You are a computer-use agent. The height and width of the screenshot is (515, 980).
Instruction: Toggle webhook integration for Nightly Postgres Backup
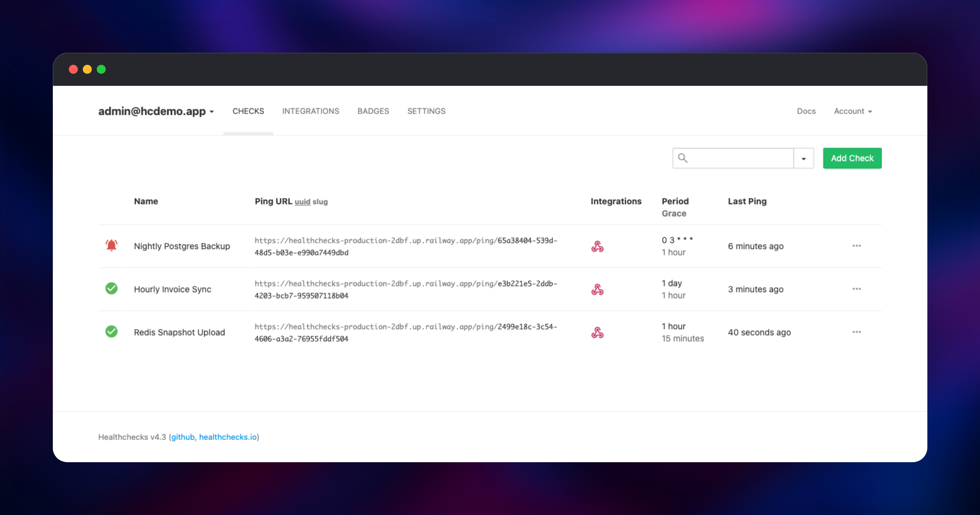tap(597, 246)
